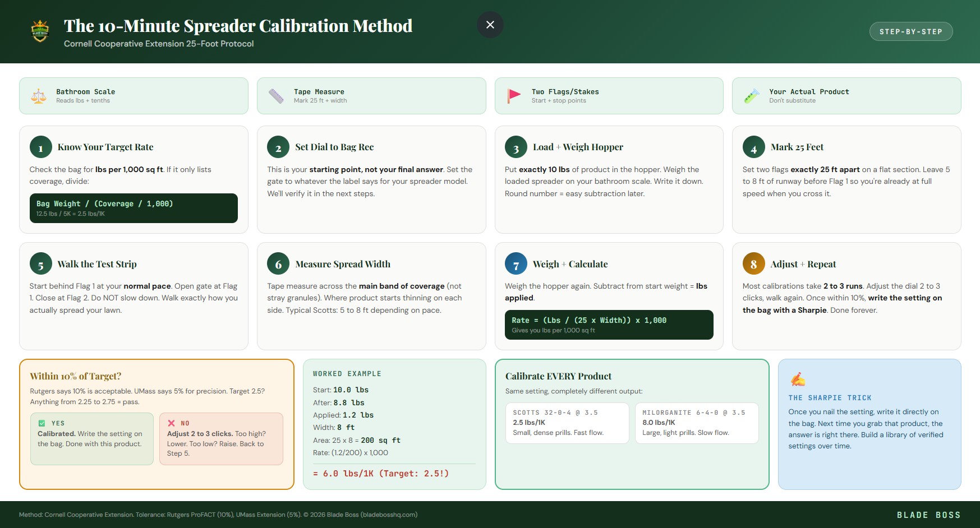Click the dark rate formula code block
The height and width of the screenshot is (528, 980).
pos(609,325)
